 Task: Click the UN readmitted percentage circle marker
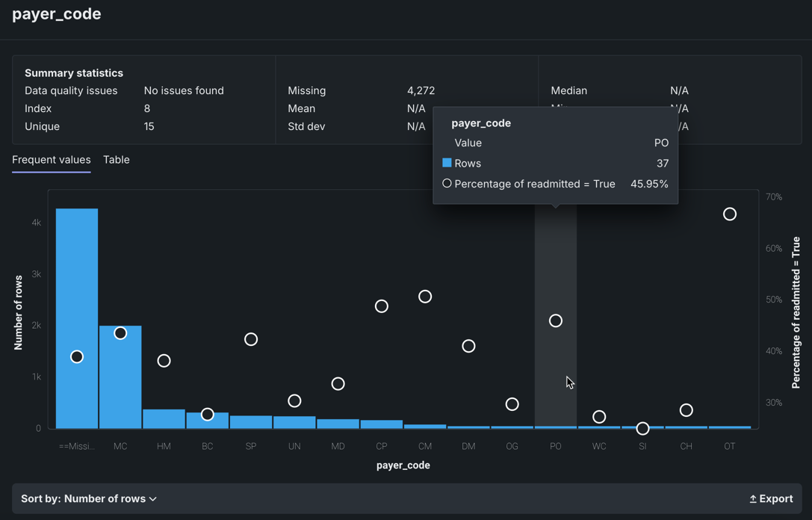click(294, 401)
